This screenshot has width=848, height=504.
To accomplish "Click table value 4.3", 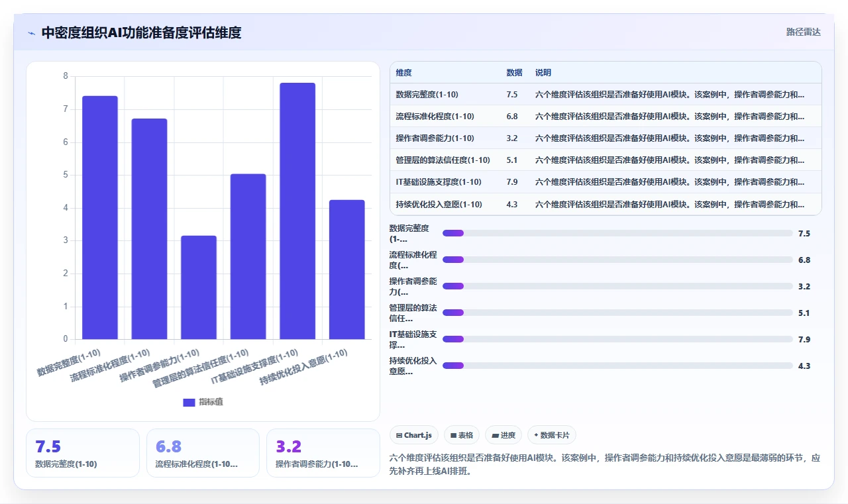I will 511,204.
